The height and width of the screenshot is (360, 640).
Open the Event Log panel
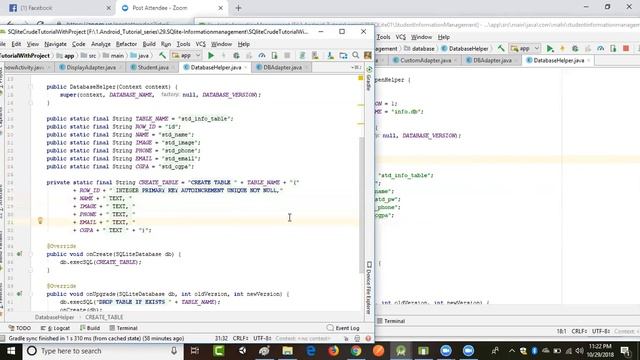click(343, 328)
